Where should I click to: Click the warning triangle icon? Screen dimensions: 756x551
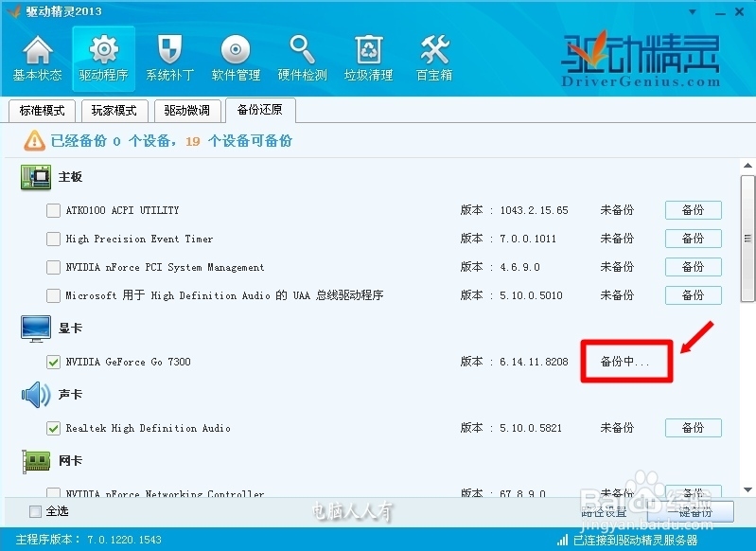(34, 141)
